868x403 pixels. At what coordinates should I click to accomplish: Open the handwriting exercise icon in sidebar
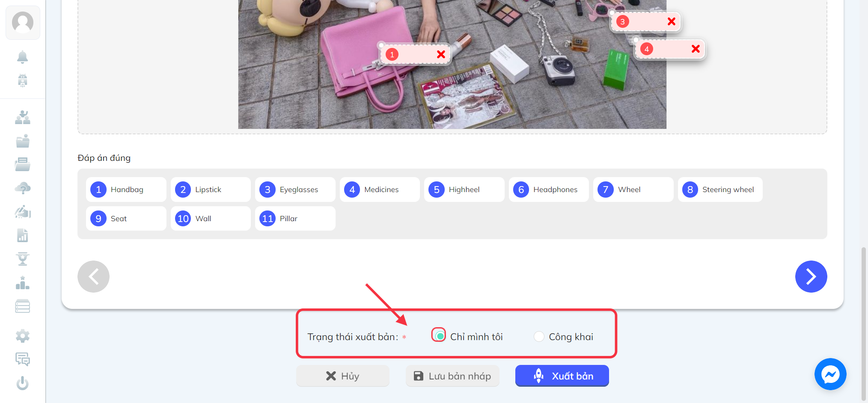23,212
